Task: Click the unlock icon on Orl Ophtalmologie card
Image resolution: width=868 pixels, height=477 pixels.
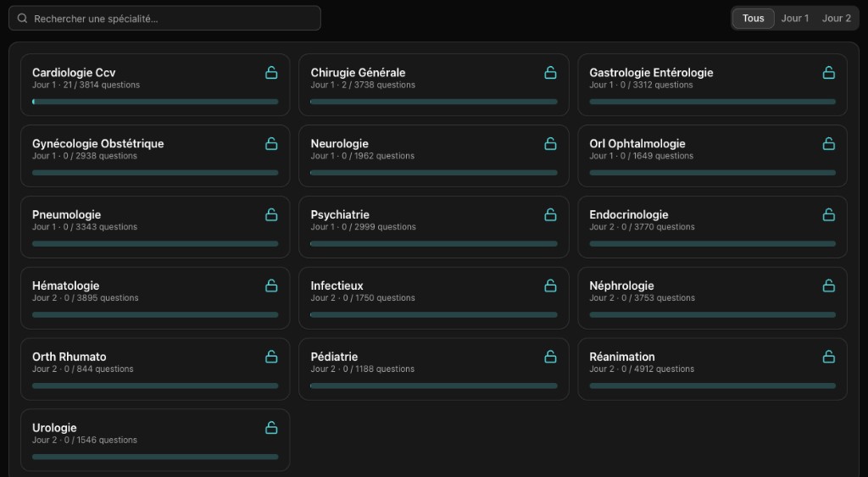Action: pyautogui.click(x=829, y=144)
